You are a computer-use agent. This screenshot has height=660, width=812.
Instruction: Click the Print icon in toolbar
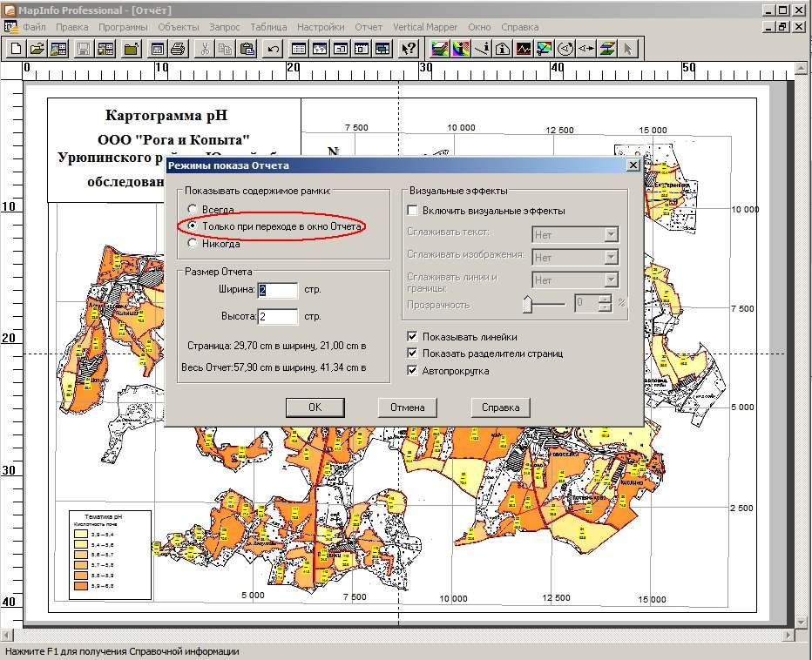pos(178,49)
